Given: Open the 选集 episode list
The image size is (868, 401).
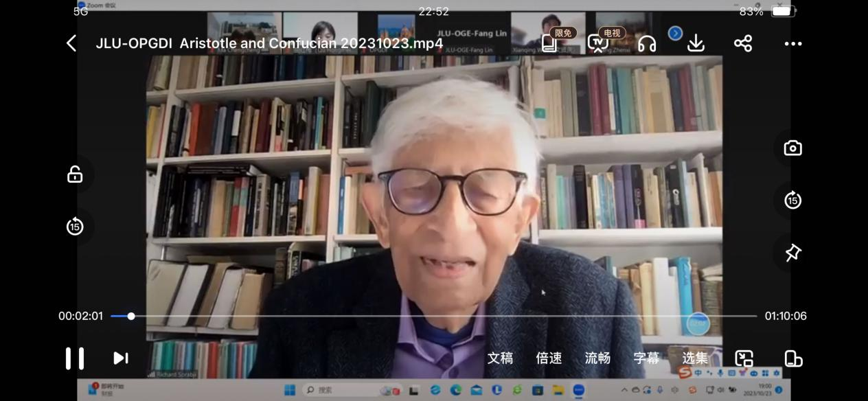Looking at the screenshot, I should pyautogui.click(x=695, y=358).
